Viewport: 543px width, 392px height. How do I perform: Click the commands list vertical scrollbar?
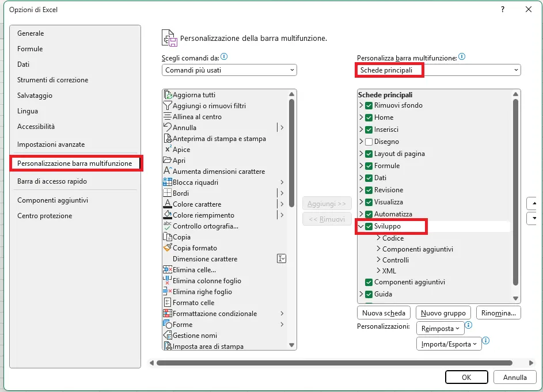coord(291,153)
